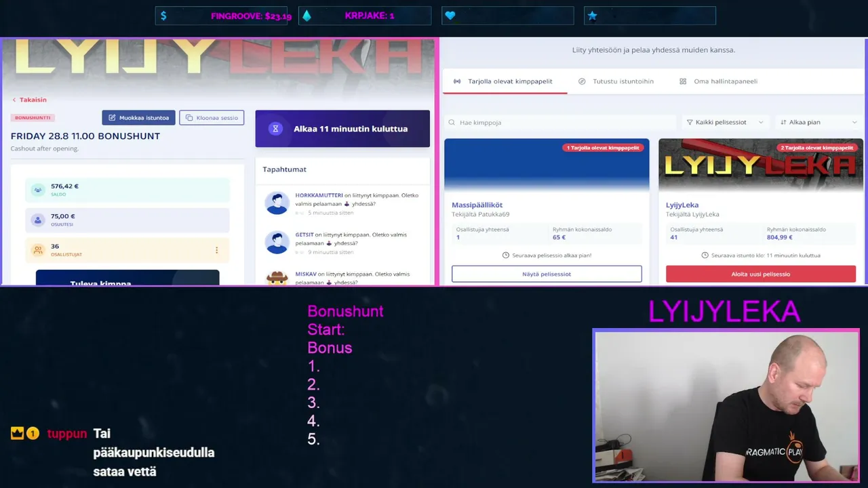Viewport: 868px width, 488px height.
Task: Click the hourglass icon in countdown banner
Action: tap(275, 129)
